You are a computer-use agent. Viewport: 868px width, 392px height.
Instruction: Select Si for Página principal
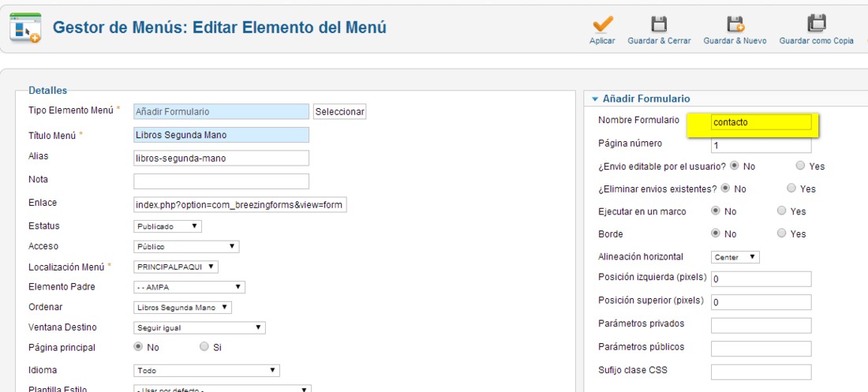(x=204, y=346)
